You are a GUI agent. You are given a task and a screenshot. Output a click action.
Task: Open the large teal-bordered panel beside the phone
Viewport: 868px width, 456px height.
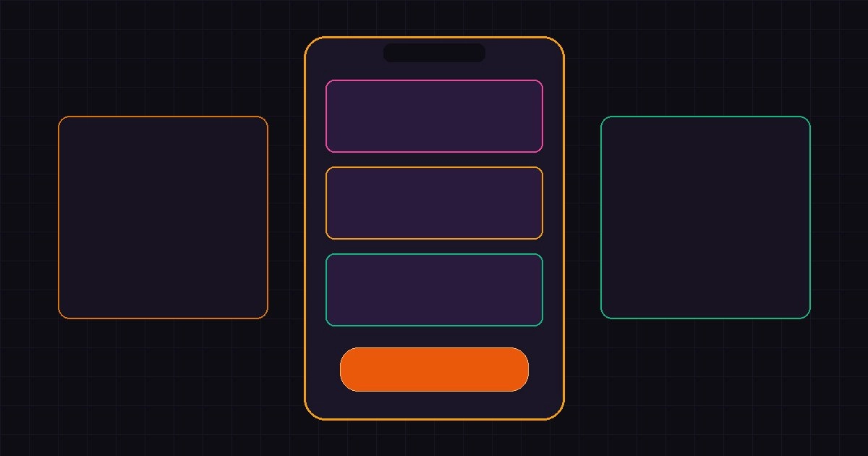pyautogui.click(x=705, y=217)
